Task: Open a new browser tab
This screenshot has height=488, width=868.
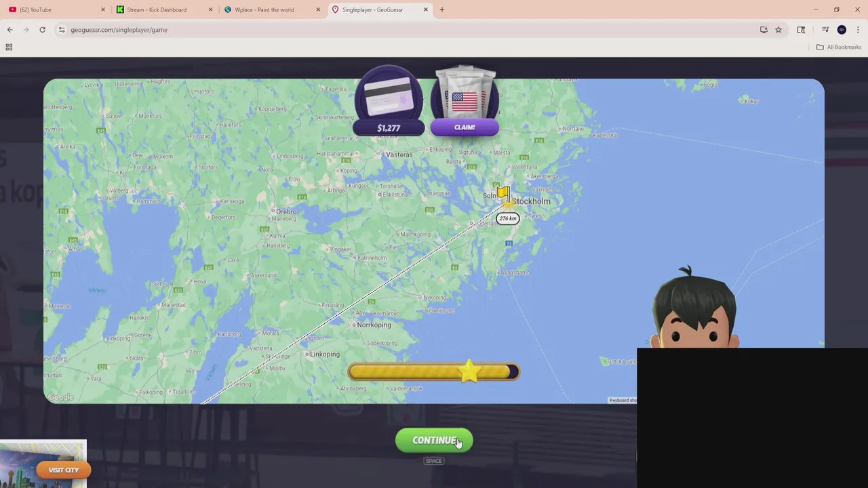Action: coord(442,9)
